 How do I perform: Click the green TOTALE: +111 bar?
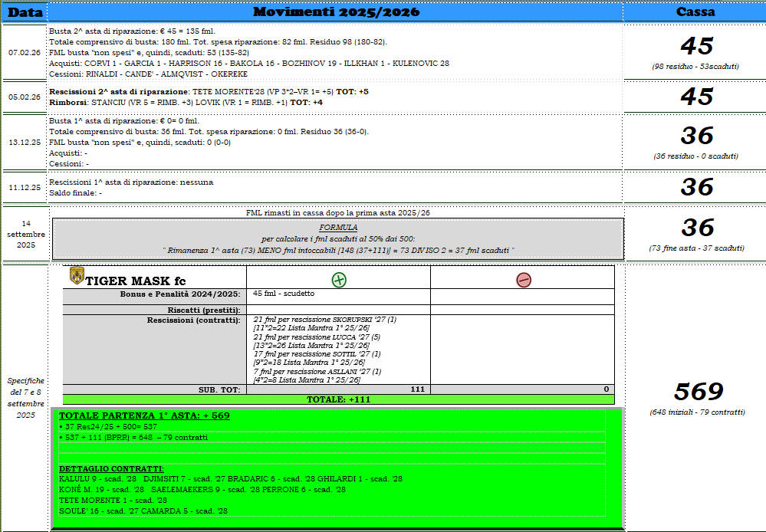point(338,399)
